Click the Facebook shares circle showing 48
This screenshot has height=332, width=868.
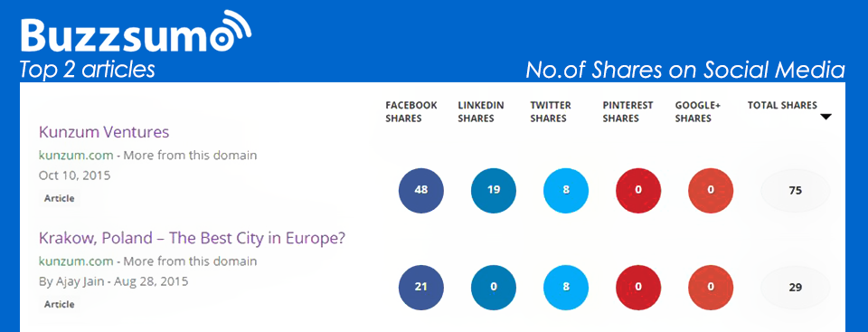tap(421, 190)
